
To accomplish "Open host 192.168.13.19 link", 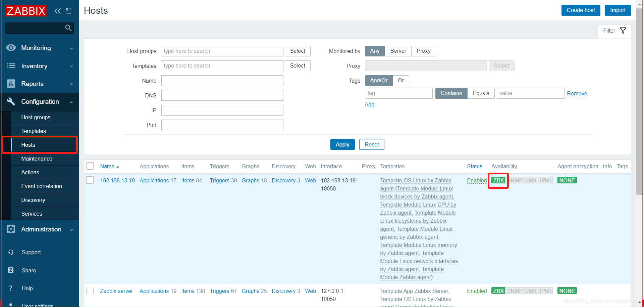I will pyautogui.click(x=117, y=180).
